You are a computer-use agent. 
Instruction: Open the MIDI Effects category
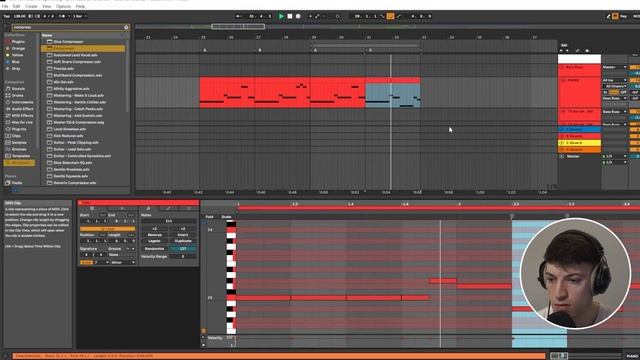pyautogui.click(x=22, y=116)
